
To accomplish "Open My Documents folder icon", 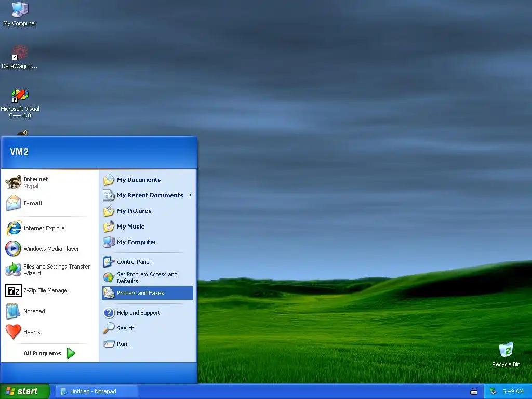I will [109, 179].
